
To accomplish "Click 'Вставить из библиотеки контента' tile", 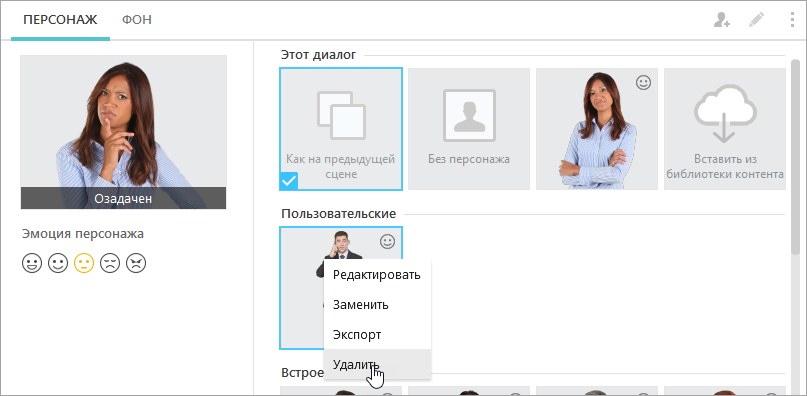I will (x=725, y=129).
